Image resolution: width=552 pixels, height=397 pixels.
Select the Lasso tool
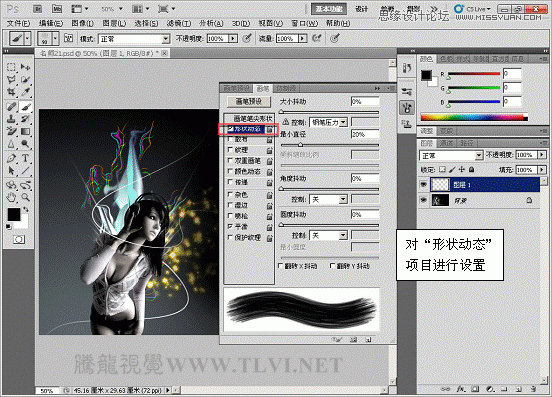tap(11, 79)
